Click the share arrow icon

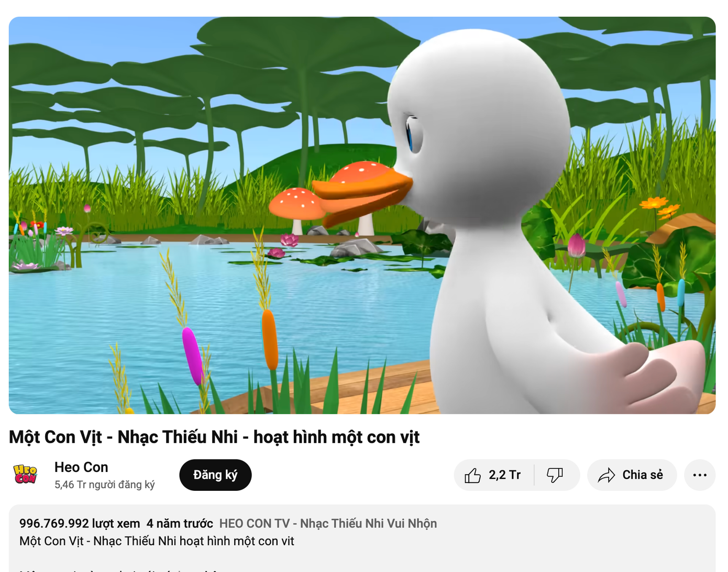[606, 475]
